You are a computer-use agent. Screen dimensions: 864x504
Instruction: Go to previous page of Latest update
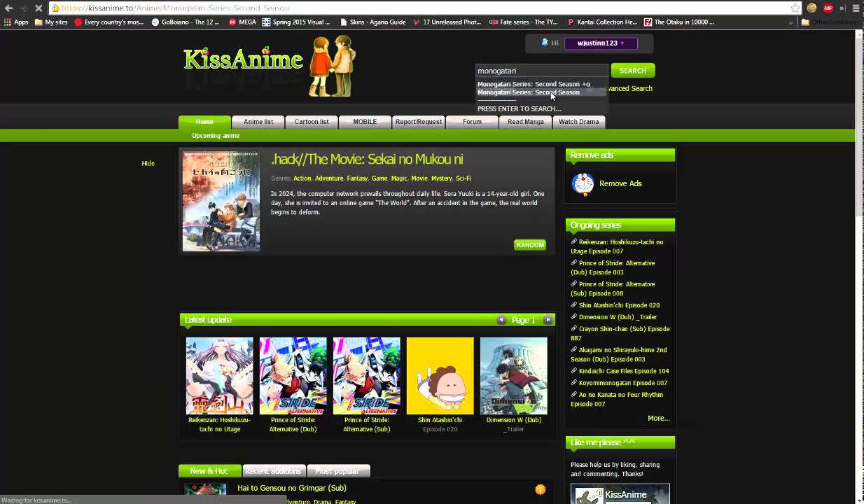tap(501, 320)
